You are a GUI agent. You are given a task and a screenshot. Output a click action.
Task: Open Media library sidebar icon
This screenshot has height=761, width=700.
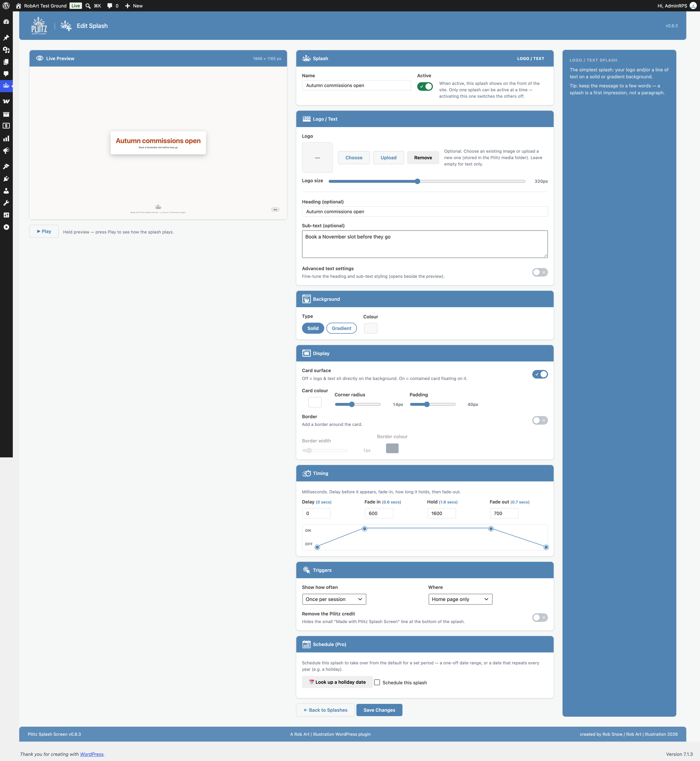[x=6, y=50]
